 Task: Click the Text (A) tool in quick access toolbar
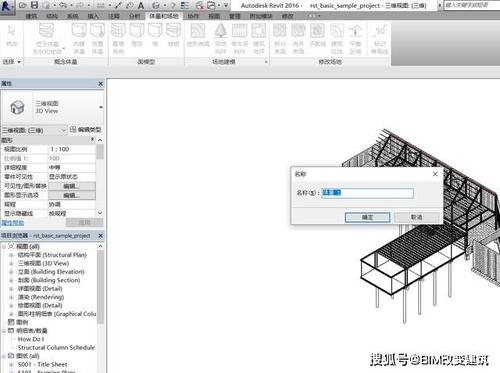141,5
